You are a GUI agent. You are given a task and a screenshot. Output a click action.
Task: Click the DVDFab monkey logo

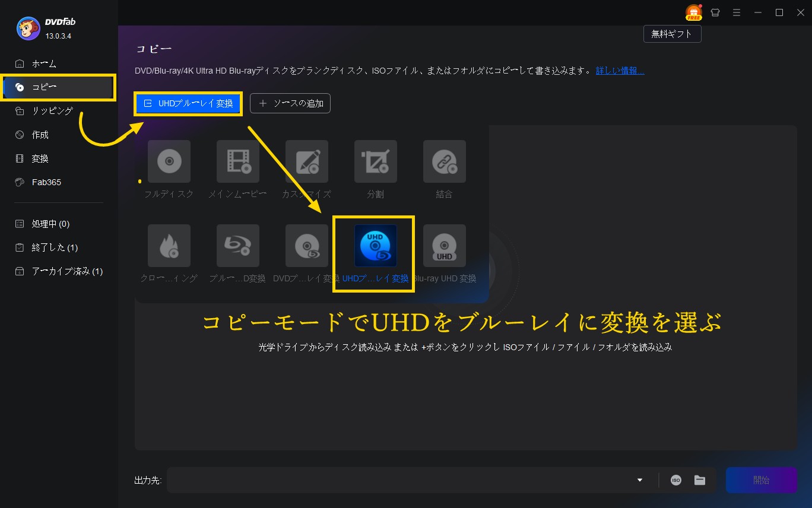click(x=28, y=28)
